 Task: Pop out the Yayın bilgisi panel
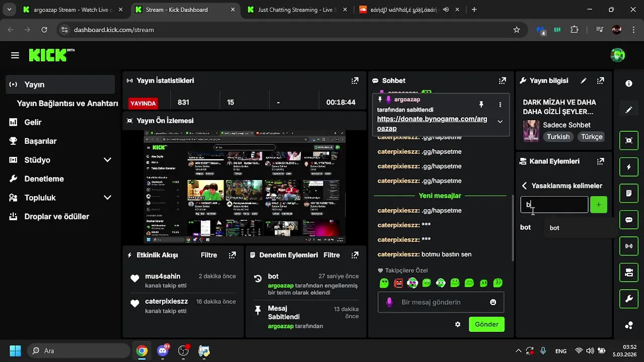600,80
